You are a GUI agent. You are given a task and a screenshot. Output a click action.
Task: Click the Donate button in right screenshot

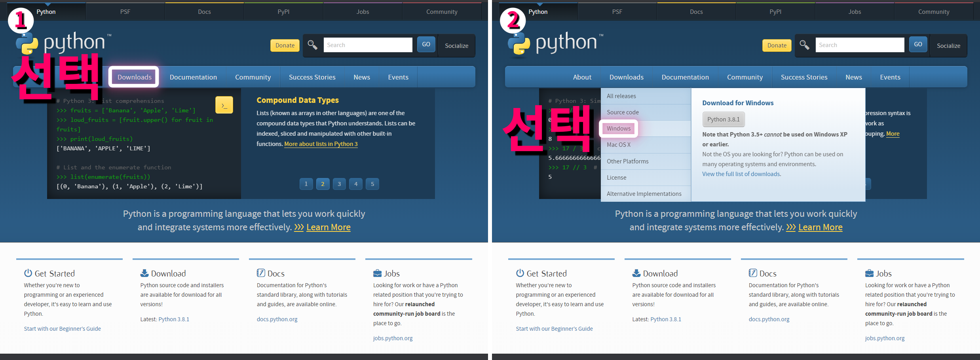[777, 45]
